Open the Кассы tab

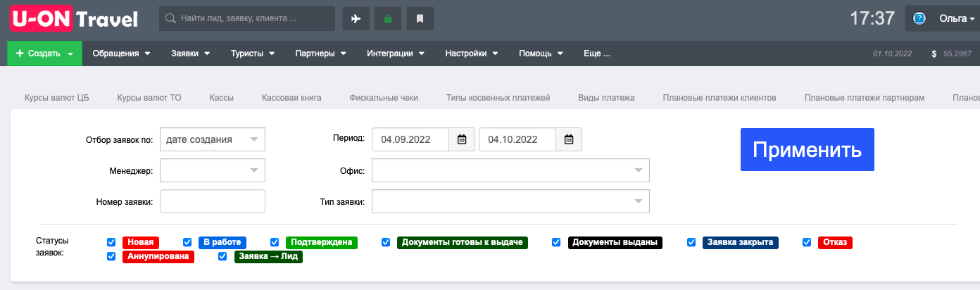pyautogui.click(x=222, y=98)
